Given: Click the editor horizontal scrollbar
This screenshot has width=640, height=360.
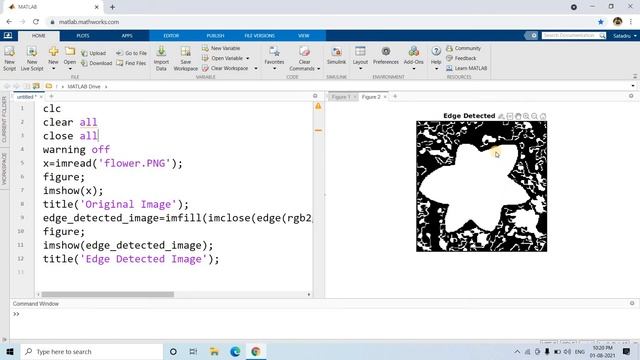Looking at the screenshot, I should pos(108,294).
